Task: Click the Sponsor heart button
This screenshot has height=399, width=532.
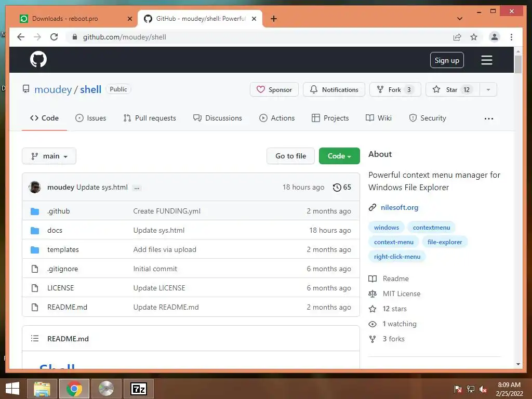Action: click(274, 89)
